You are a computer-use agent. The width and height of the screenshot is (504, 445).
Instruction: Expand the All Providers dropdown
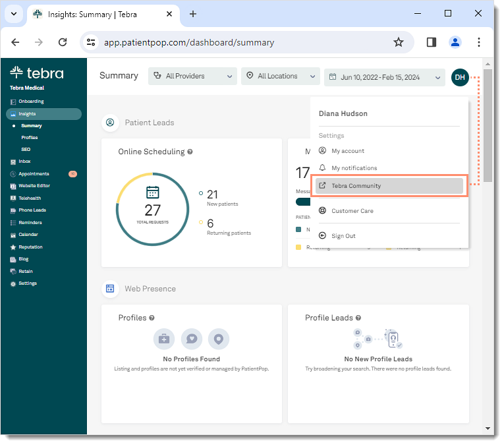coord(192,76)
